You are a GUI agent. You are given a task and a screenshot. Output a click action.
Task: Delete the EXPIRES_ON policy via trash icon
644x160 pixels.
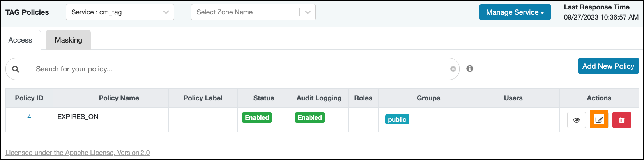click(x=621, y=120)
